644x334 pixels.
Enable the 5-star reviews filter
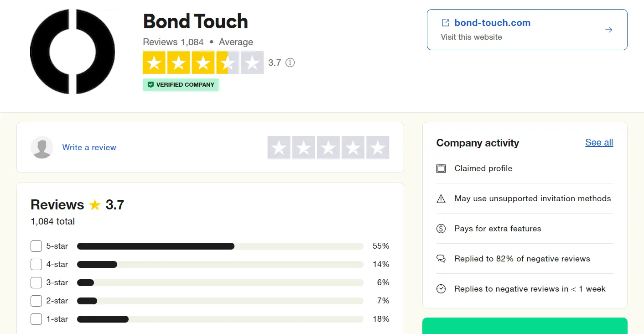pyautogui.click(x=36, y=246)
